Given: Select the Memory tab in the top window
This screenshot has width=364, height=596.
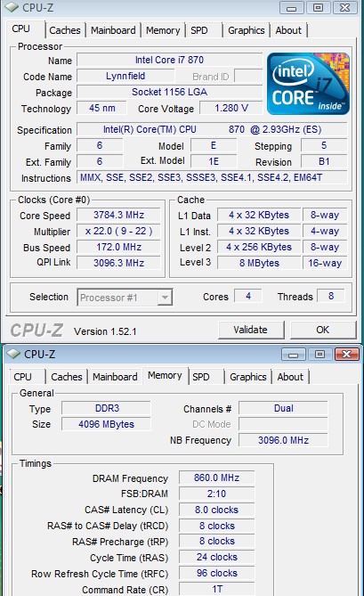Looking at the screenshot, I should [x=163, y=30].
